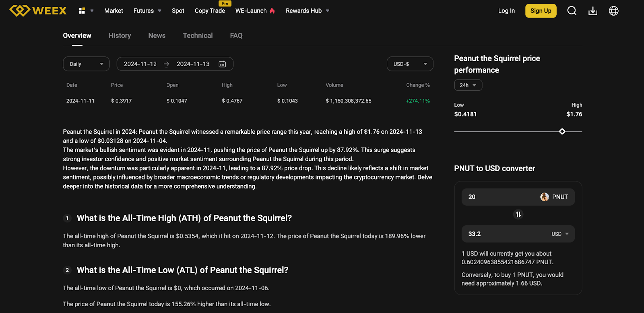Switch to the FAQ tab
Viewport: 644px width, 313px height.
pos(236,35)
